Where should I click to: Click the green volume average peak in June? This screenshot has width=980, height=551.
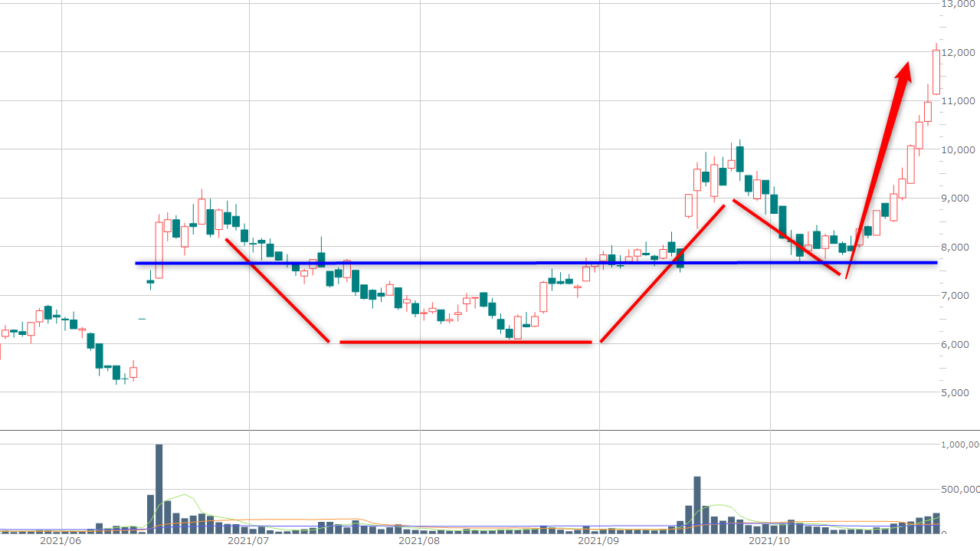184,495
